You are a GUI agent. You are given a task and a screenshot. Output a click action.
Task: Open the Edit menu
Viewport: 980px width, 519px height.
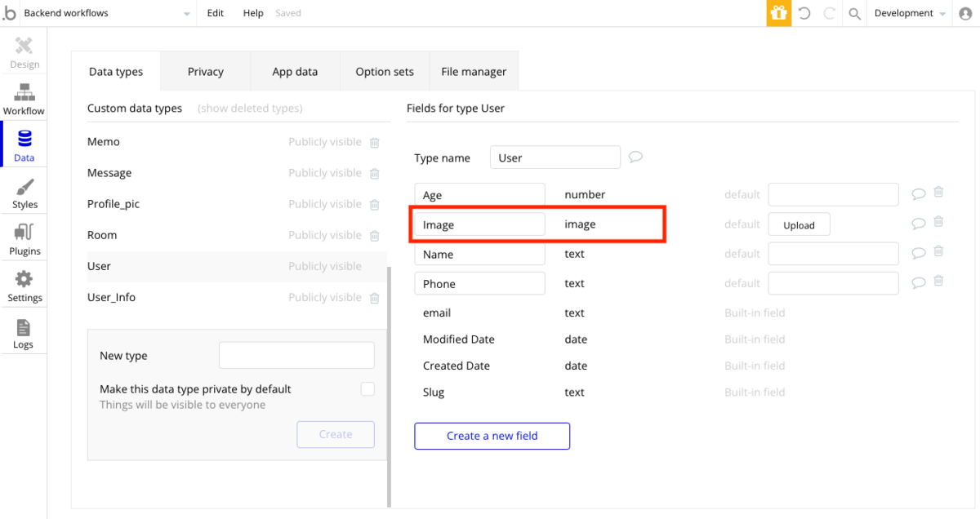[x=216, y=13]
